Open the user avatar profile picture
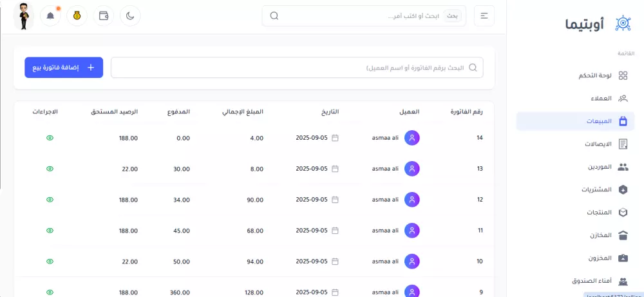 point(24,16)
